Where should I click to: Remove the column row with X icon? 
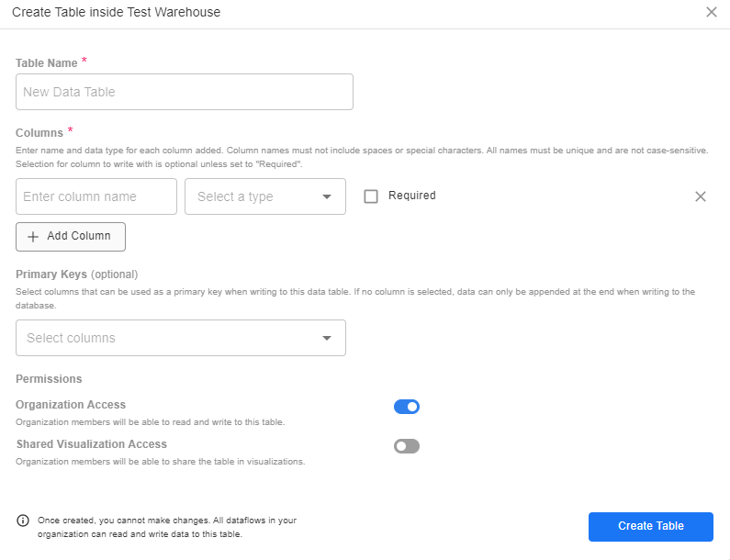(701, 196)
